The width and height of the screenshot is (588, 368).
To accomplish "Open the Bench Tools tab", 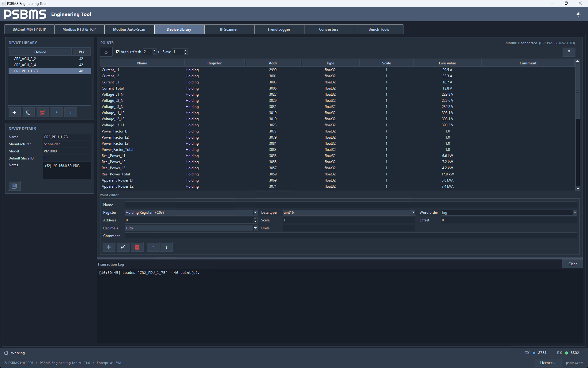I will [379, 29].
